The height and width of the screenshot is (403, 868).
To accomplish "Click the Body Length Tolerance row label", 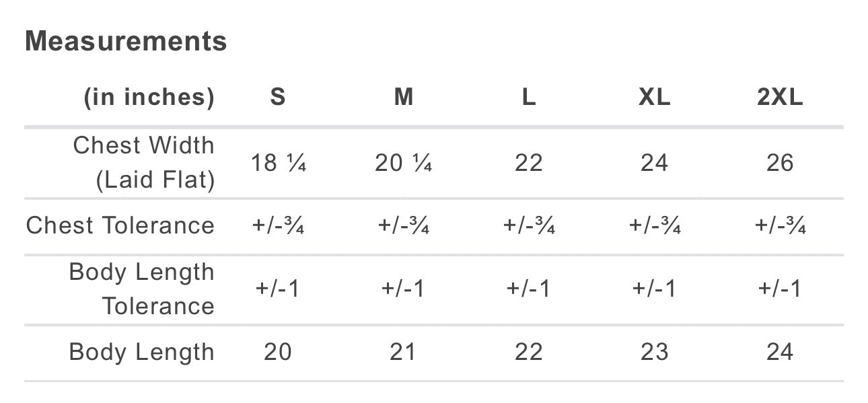I will coord(142,289).
